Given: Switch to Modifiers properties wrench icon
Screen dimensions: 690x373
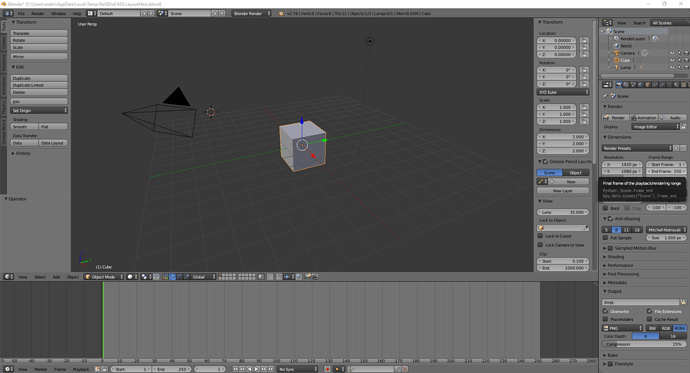Looking at the screenshot, I should (x=661, y=84).
